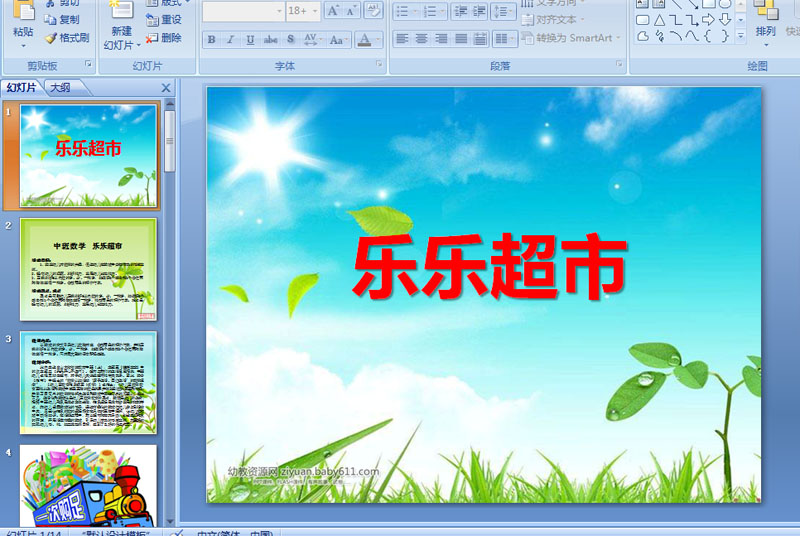Switch to the Outline (大纲) tab
The height and width of the screenshot is (536, 800).
pyautogui.click(x=60, y=88)
